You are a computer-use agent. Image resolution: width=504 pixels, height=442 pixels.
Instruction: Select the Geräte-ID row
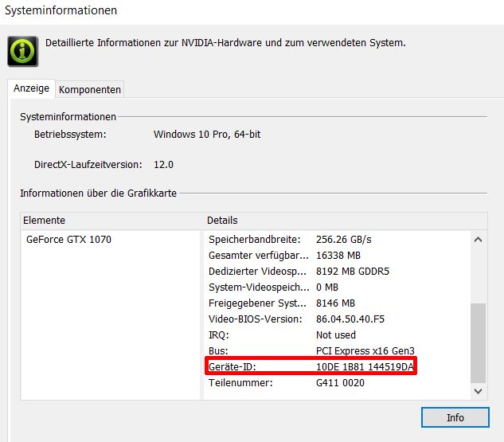337,367
